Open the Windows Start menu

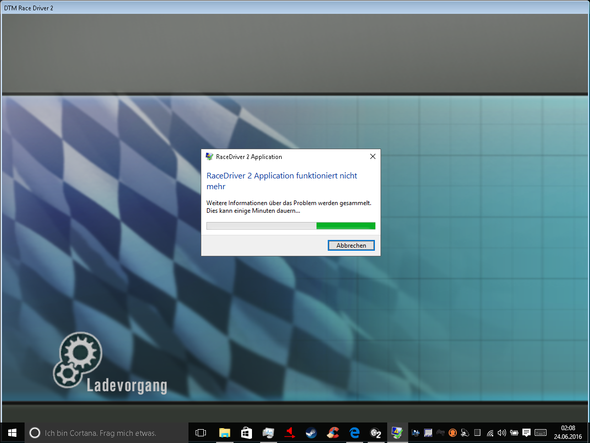(x=12, y=433)
